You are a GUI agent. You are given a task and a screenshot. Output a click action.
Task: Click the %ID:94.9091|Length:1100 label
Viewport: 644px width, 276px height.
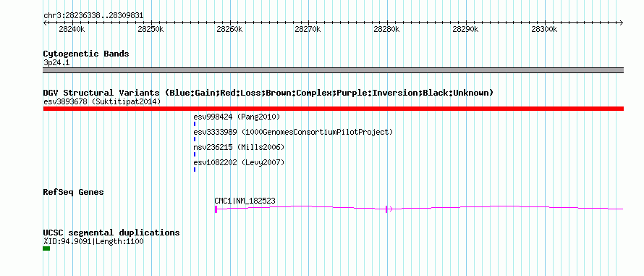93,241
